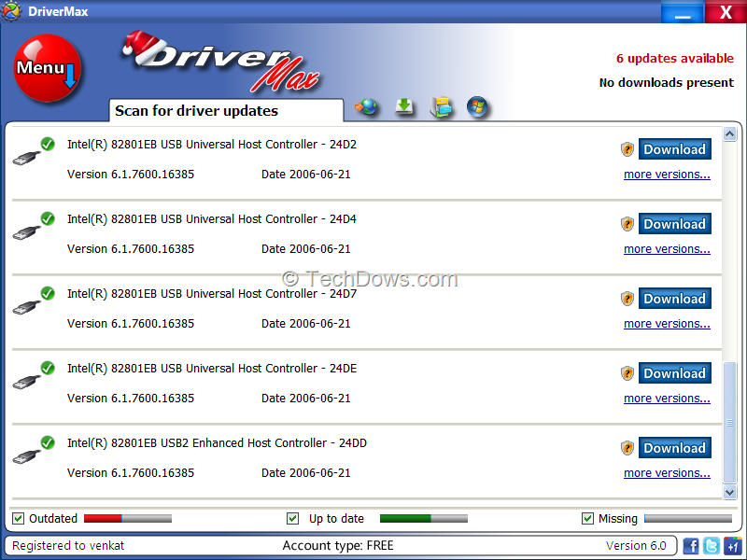747x560 pixels.
Task: Open more versions link for 24D2
Action: (x=667, y=175)
